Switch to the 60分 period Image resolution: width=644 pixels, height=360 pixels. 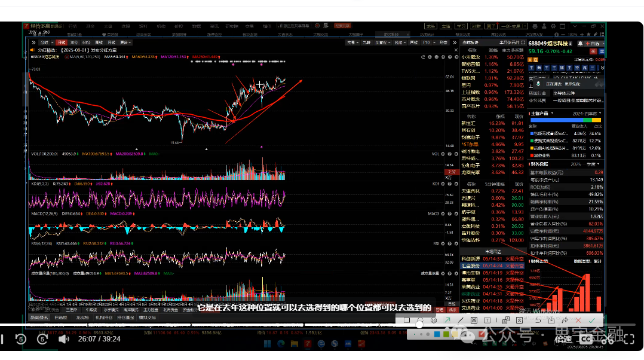click(x=86, y=42)
